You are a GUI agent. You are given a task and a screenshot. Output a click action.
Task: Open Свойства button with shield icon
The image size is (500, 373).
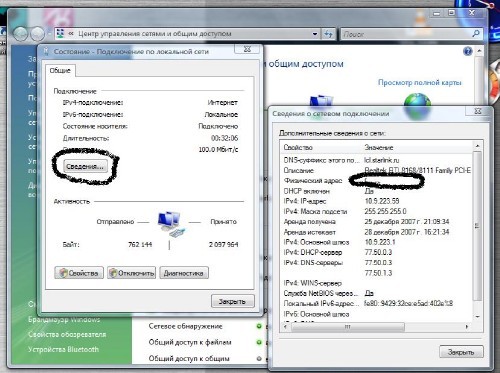79,273
